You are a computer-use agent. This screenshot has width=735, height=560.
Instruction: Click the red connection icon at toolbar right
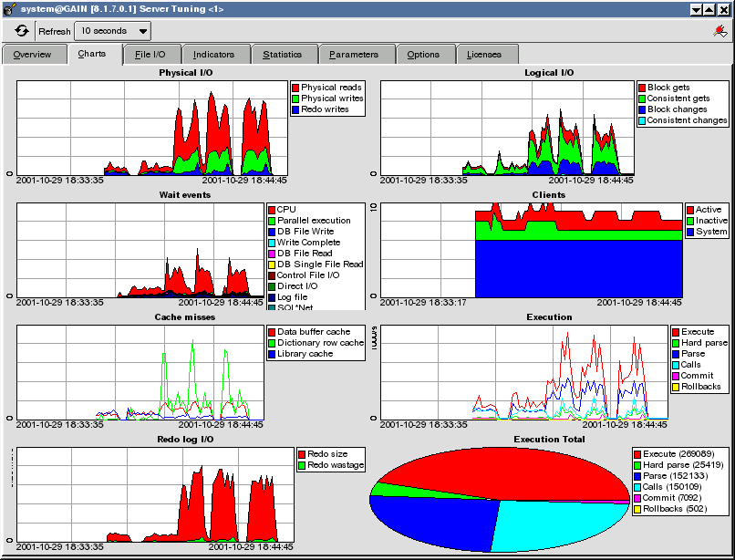(x=719, y=31)
